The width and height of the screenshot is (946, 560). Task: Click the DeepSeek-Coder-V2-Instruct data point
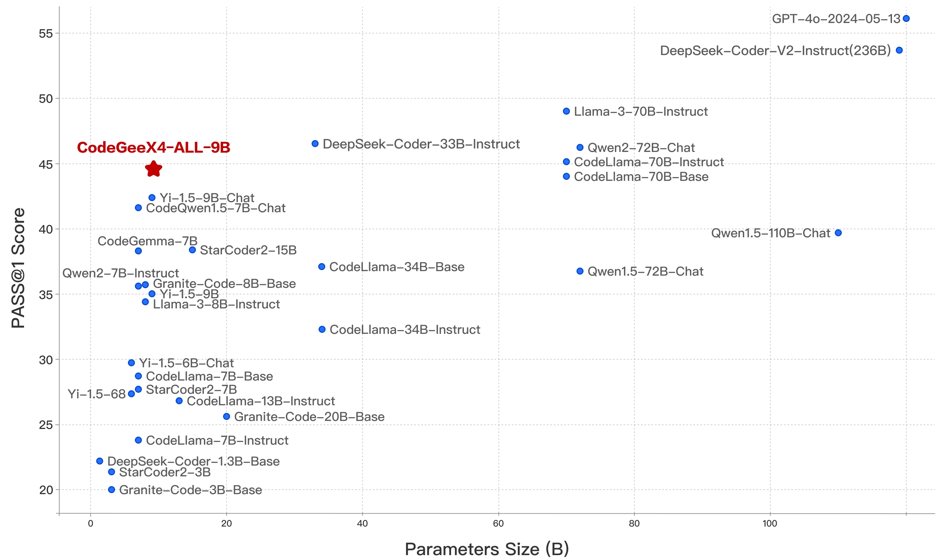(x=920, y=50)
